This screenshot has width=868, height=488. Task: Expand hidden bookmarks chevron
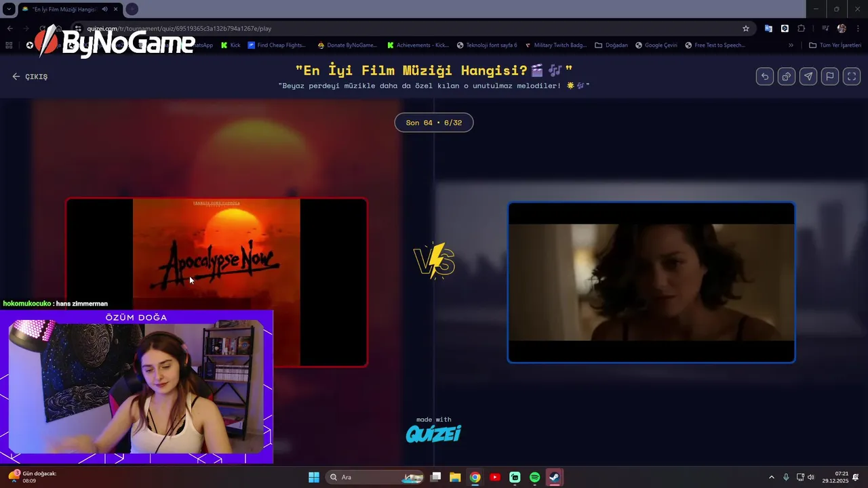[x=791, y=45]
